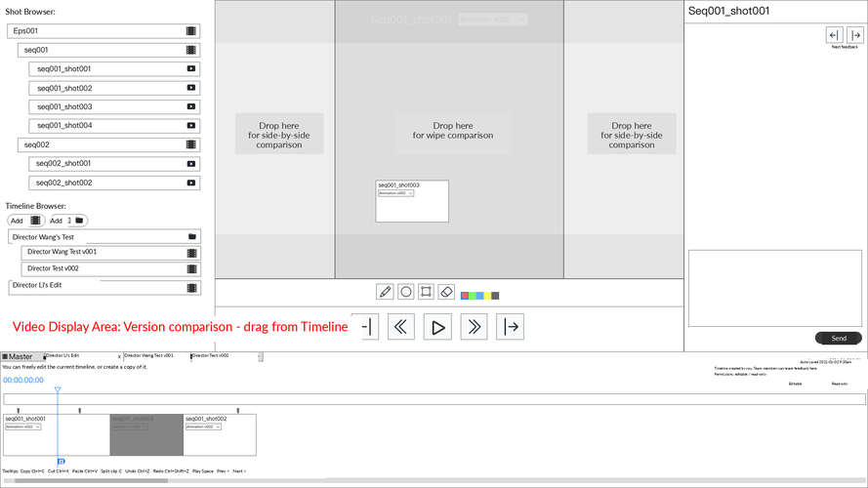
Task: Click play icon on seq001_shot002 row
Action: pyautogui.click(x=191, y=88)
